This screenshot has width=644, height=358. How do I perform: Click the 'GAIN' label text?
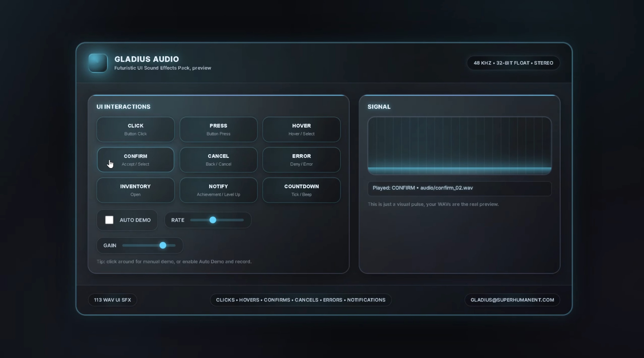110,245
